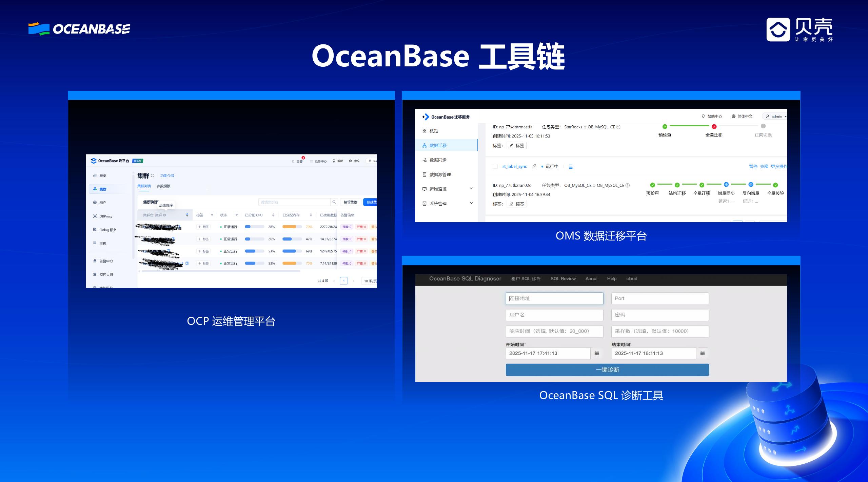
Task: Click the pencil icon next to rt_label_sync
Action: click(x=534, y=166)
